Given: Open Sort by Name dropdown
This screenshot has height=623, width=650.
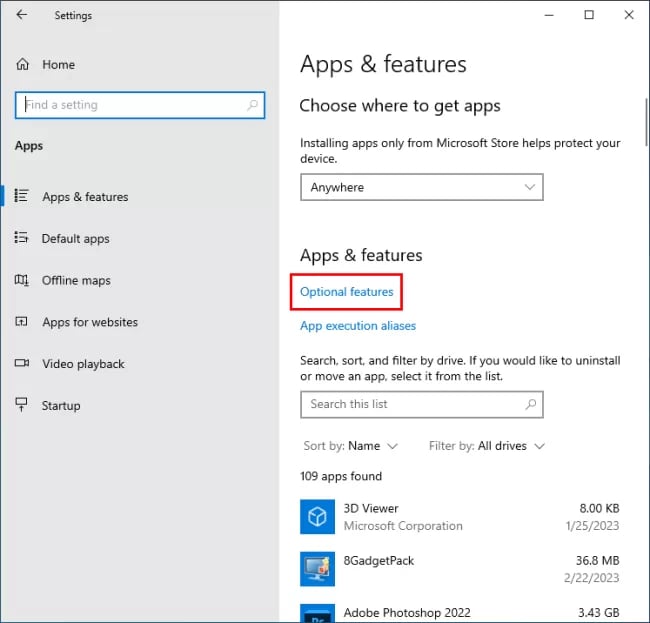Looking at the screenshot, I should 350,446.
